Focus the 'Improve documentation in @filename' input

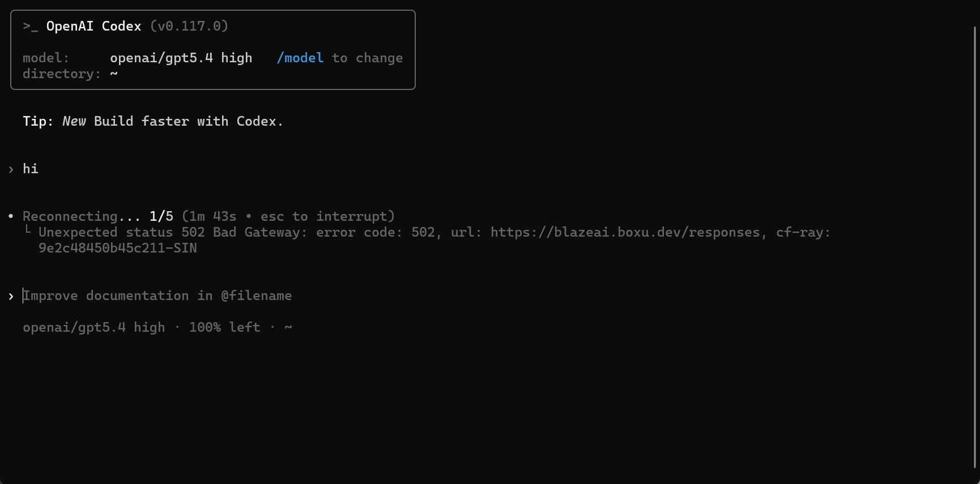157,295
